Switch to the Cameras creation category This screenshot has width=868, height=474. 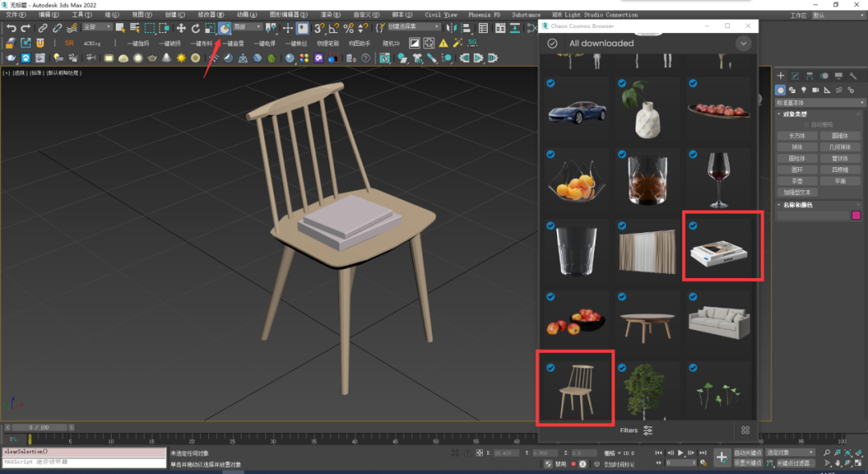click(x=815, y=90)
